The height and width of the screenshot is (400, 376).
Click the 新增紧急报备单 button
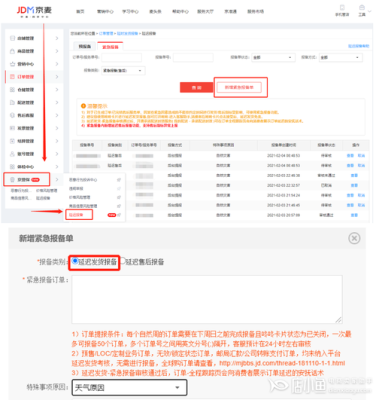239,87
